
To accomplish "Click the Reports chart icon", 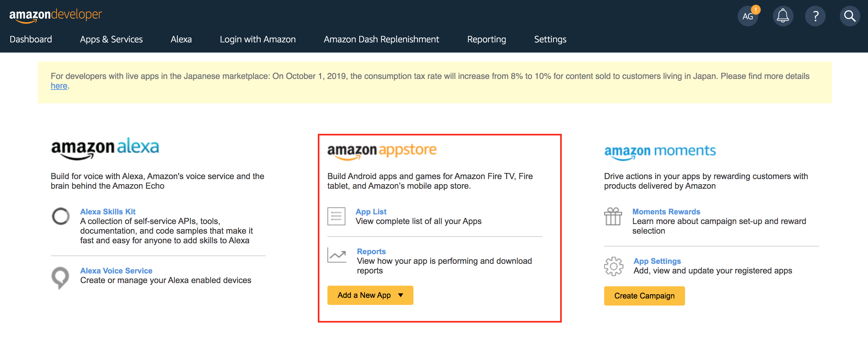I will click(x=337, y=255).
